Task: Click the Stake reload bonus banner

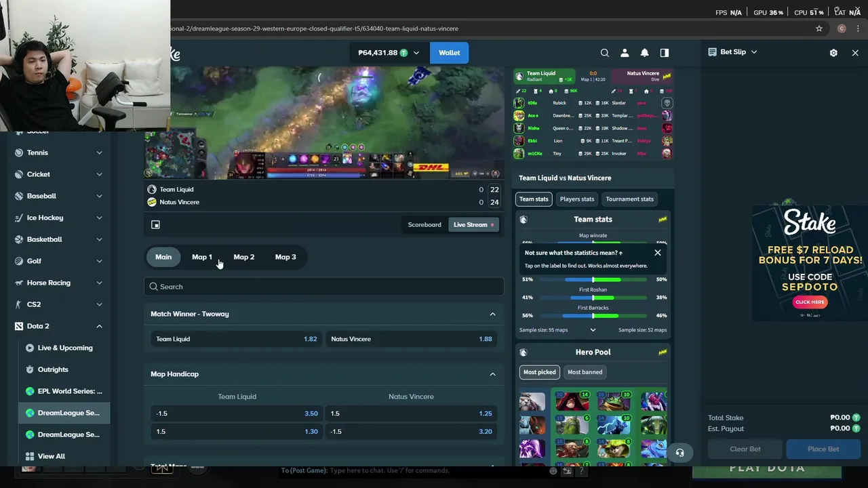Action: tap(810, 263)
